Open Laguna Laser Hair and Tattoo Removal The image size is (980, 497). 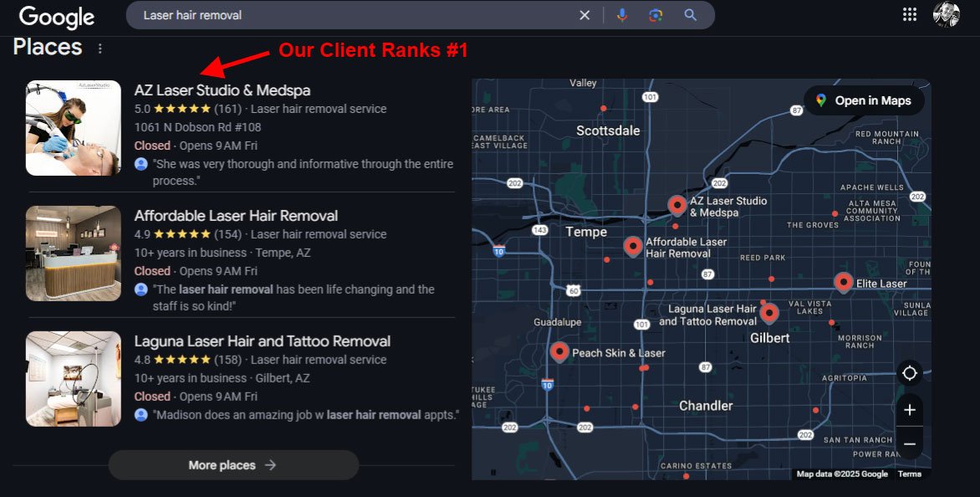(262, 341)
